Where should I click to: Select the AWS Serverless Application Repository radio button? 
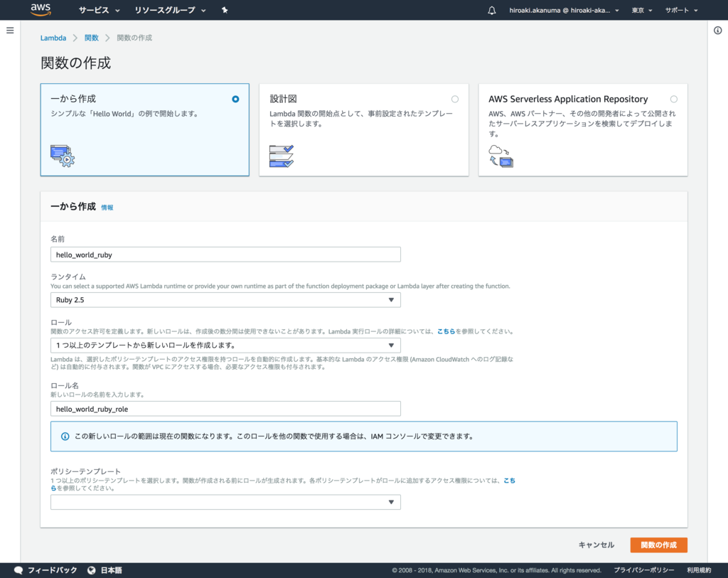click(x=674, y=99)
